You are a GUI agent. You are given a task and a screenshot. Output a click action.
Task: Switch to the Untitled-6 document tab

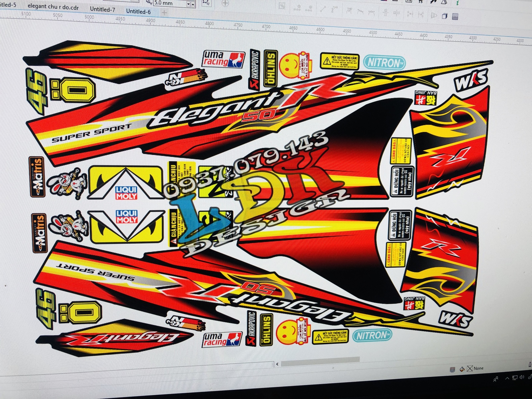[x=138, y=12]
